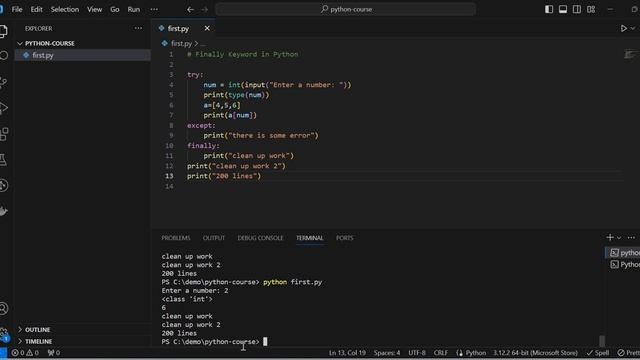Click the ports forwarded status bar item
The width and height of the screenshot is (640, 360).
pyautogui.click(x=53, y=353)
